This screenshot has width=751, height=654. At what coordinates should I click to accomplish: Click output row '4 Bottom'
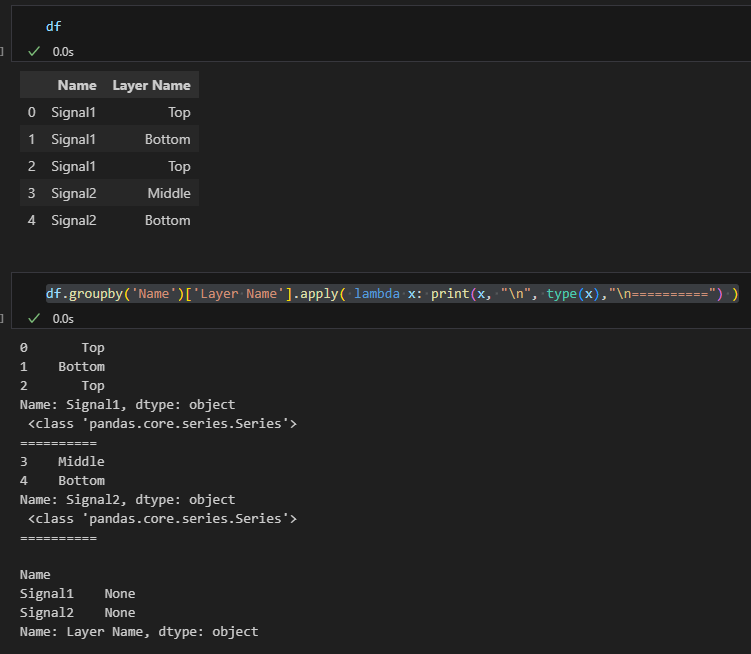(62, 481)
